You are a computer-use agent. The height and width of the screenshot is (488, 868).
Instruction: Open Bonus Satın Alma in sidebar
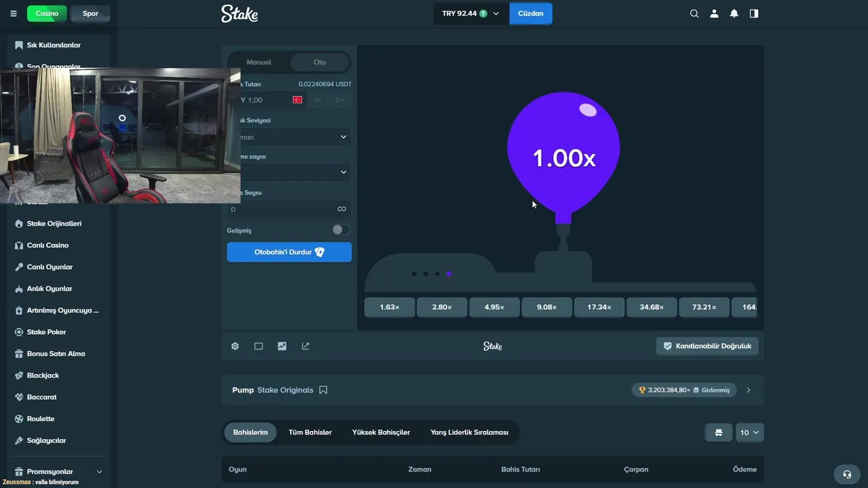(56, 353)
